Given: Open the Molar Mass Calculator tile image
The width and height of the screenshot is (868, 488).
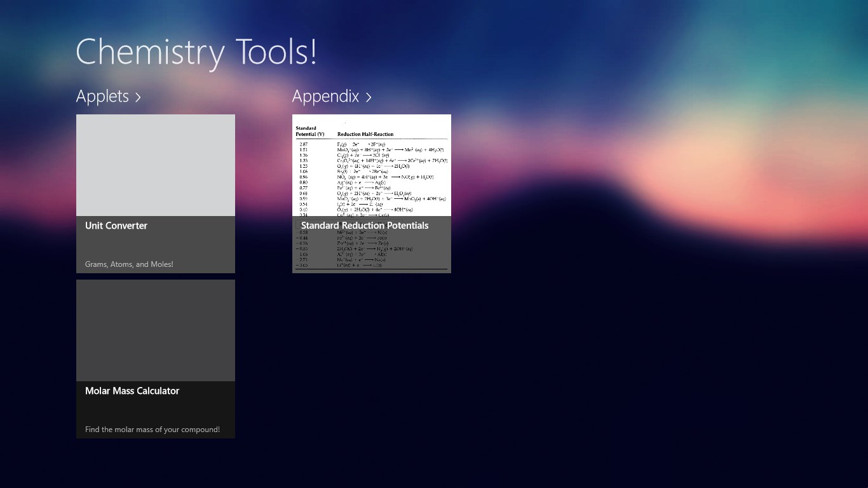Looking at the screenshot, I should (x=155, y=330).
